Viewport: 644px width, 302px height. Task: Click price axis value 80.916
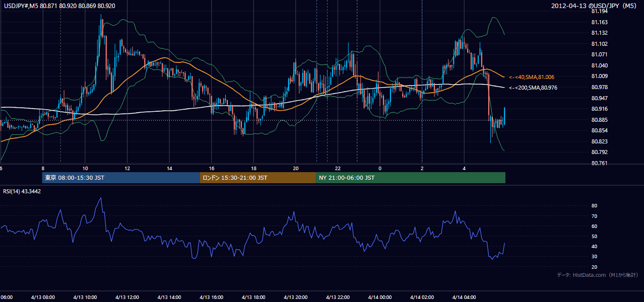pos(600,109)
